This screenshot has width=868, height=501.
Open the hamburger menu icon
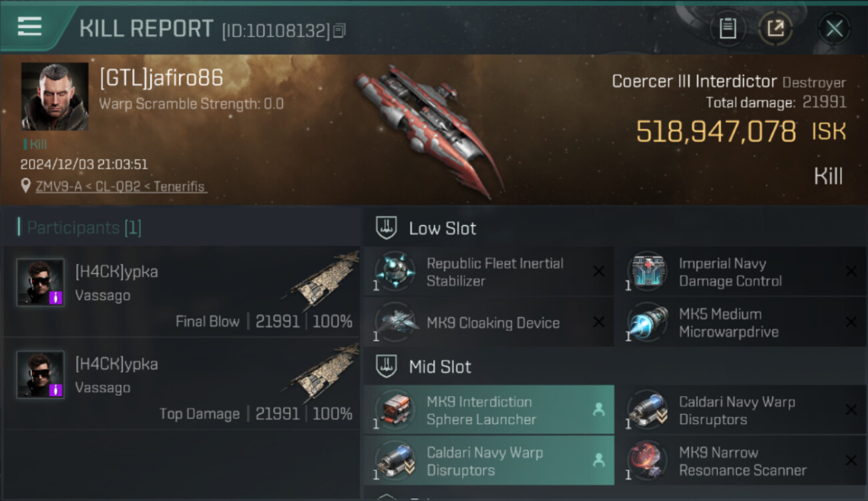click(30, 27)
